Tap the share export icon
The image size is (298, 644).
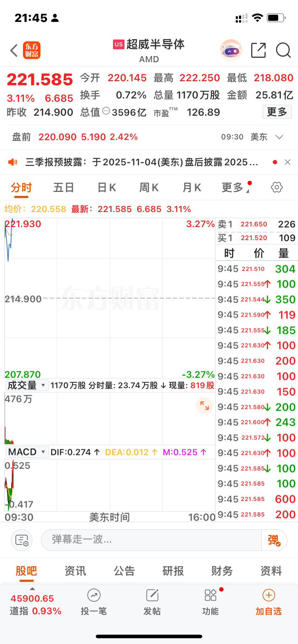tap(258, 50)
